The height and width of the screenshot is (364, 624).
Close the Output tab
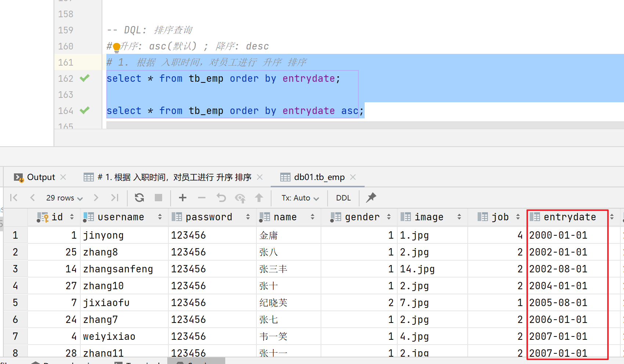[63, 177]
